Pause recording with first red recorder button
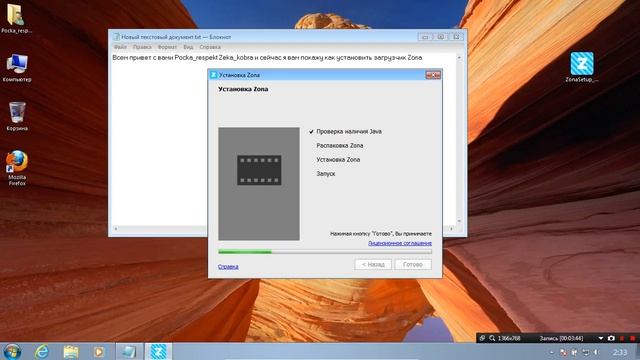Viewport: 640px width, 360px height. click(622, 338)
